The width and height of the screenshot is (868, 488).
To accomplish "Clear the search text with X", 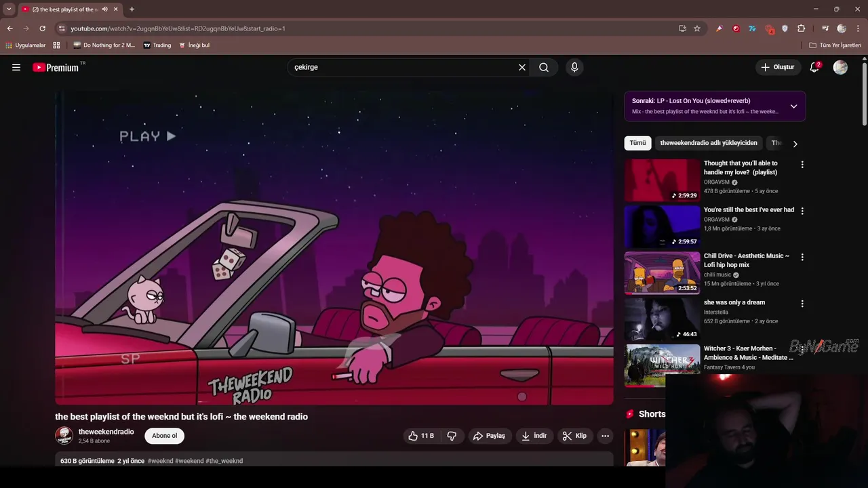I will point(522,67).
